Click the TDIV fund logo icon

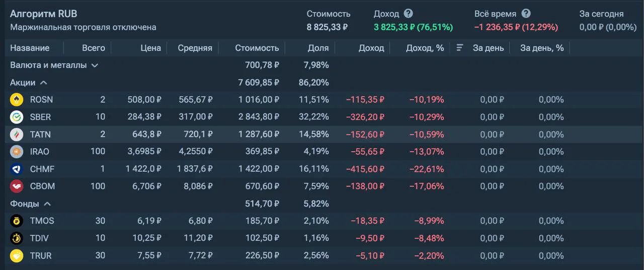click(17, 238)
